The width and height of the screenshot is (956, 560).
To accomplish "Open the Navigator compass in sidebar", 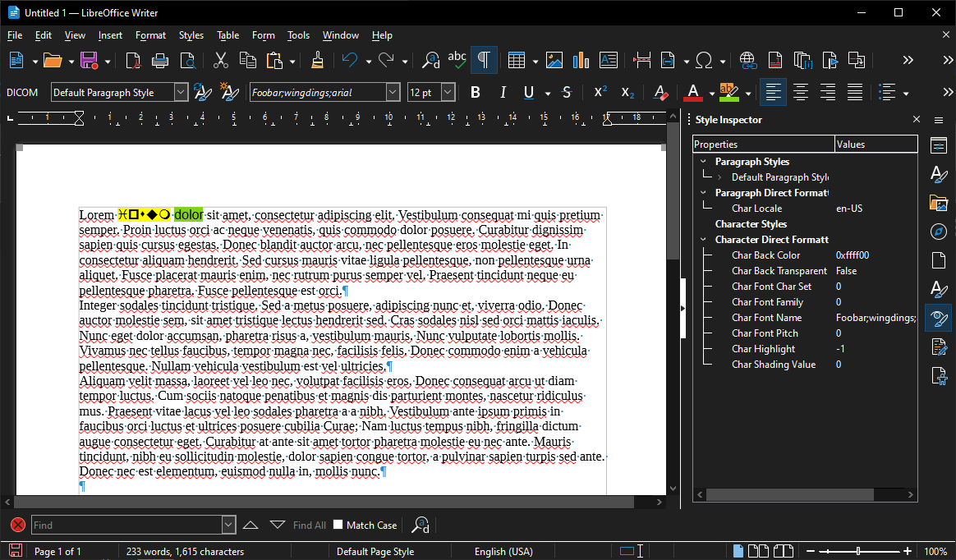I will click(x=938, y=232).
